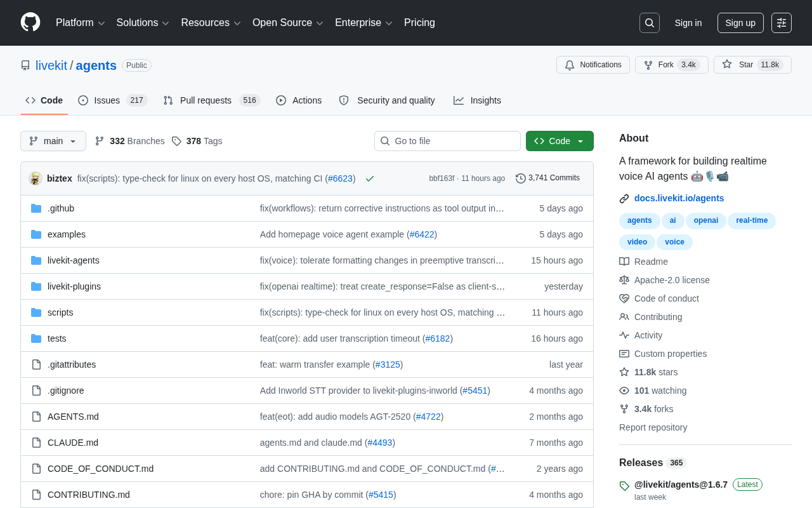Screen dimensions: 812x508
Task: Click the .github folder icon
Action: (x=36, y=208)
